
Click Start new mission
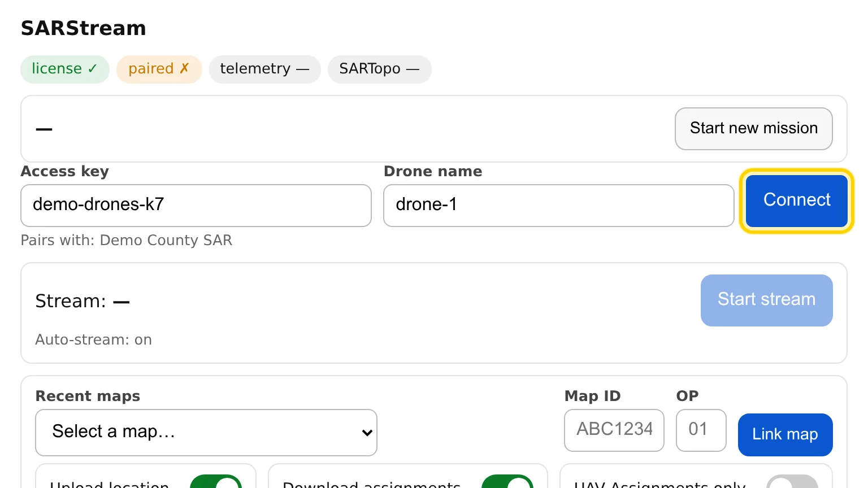click(x=753, y=129)
